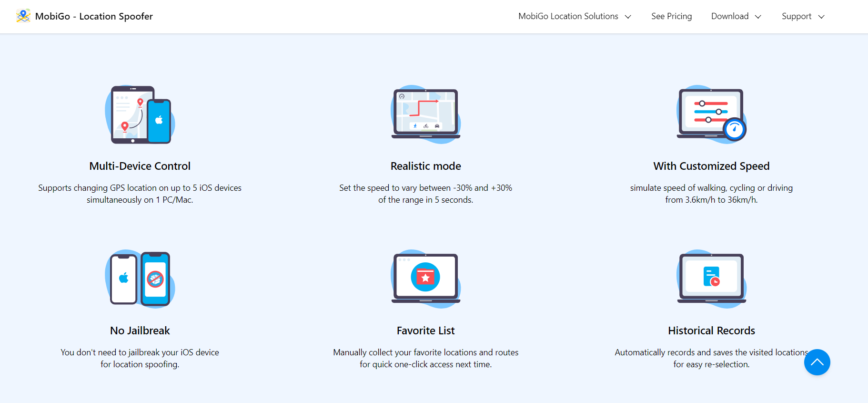The image size is (868, 403).
Task: Expand chevron beside MobiGo Location Solutions
Action: pyautogui.click(x=628, y=17)
